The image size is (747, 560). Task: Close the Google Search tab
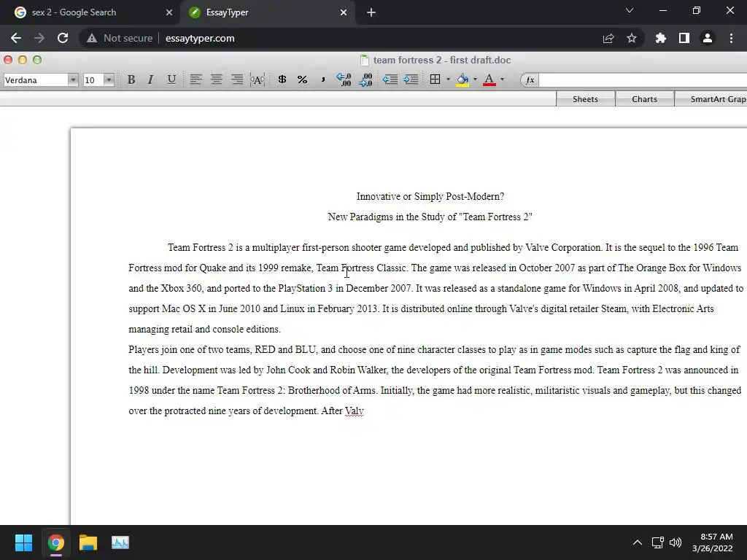tap(169, 12)
